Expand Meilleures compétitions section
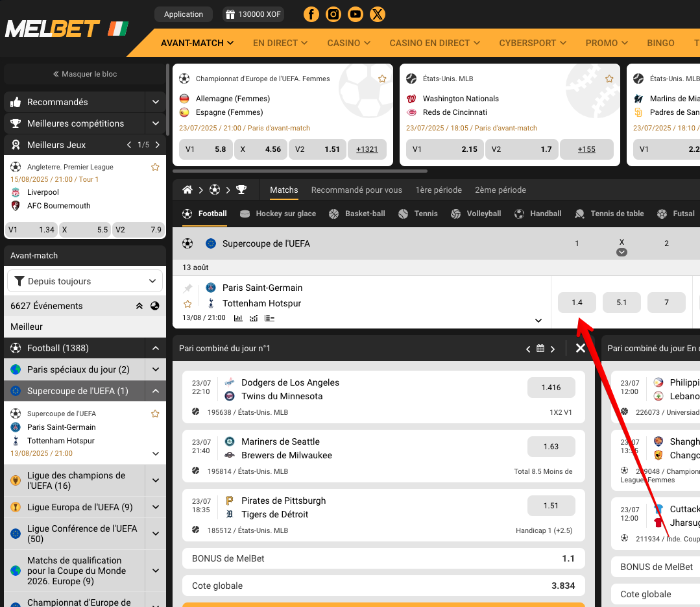This screenshot has width=700, height=607. [155, 123]
